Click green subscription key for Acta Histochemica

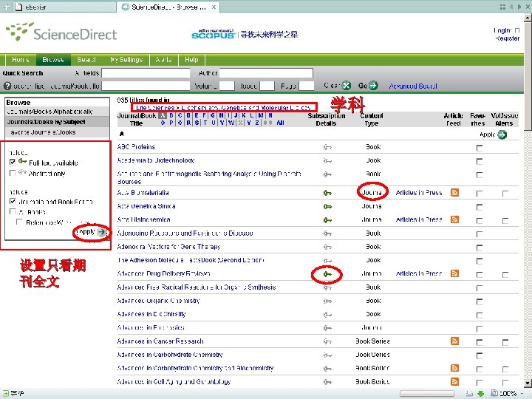(327, 220)
